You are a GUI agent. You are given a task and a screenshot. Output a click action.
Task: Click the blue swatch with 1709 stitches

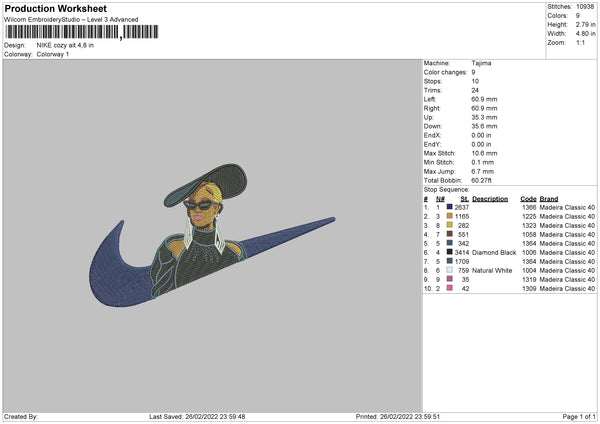(x=449, y=261)
